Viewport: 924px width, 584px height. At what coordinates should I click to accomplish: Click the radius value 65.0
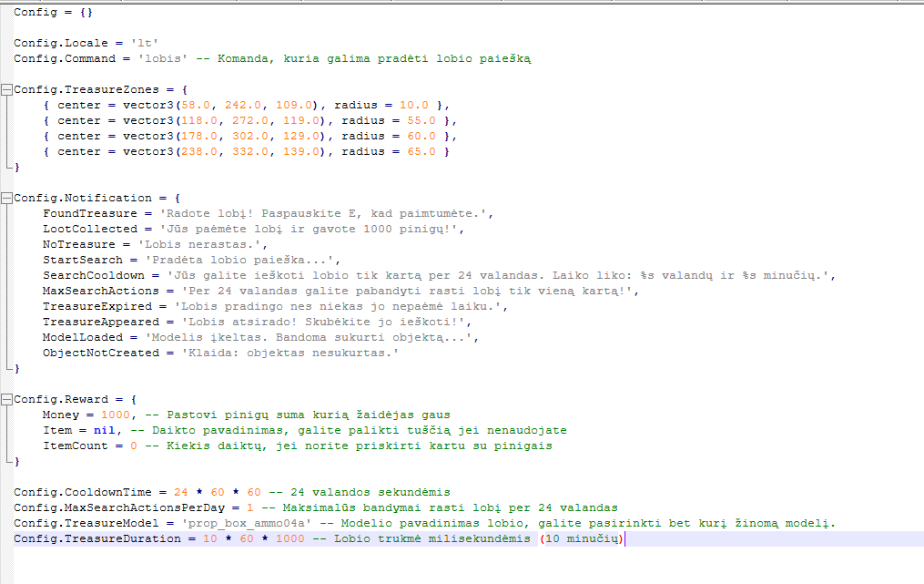tap(421, 151)
